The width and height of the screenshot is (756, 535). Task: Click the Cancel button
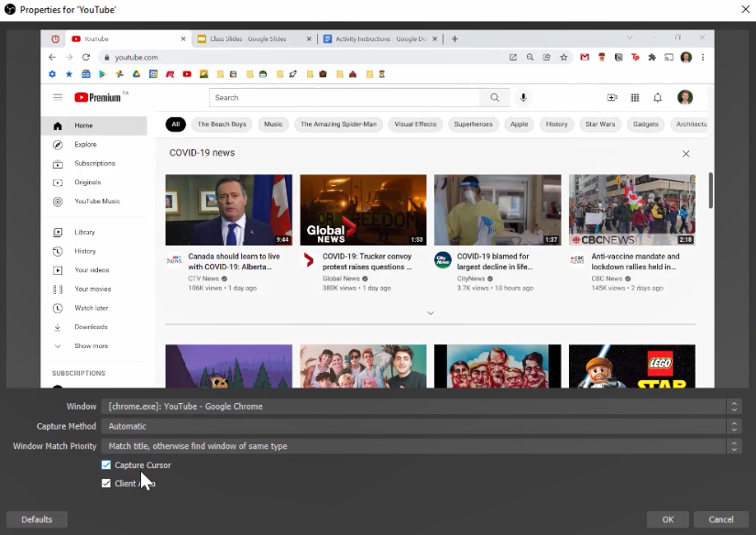click(721, 519)
